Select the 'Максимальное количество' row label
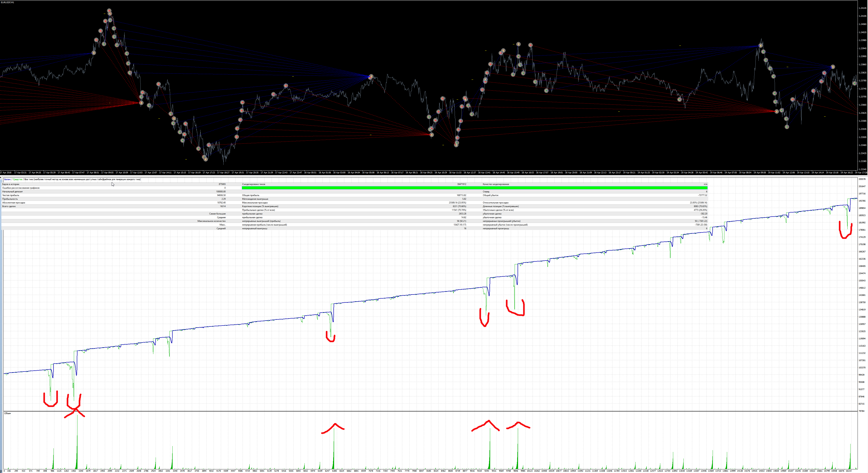The image size is (868, 473). (212, 221)
